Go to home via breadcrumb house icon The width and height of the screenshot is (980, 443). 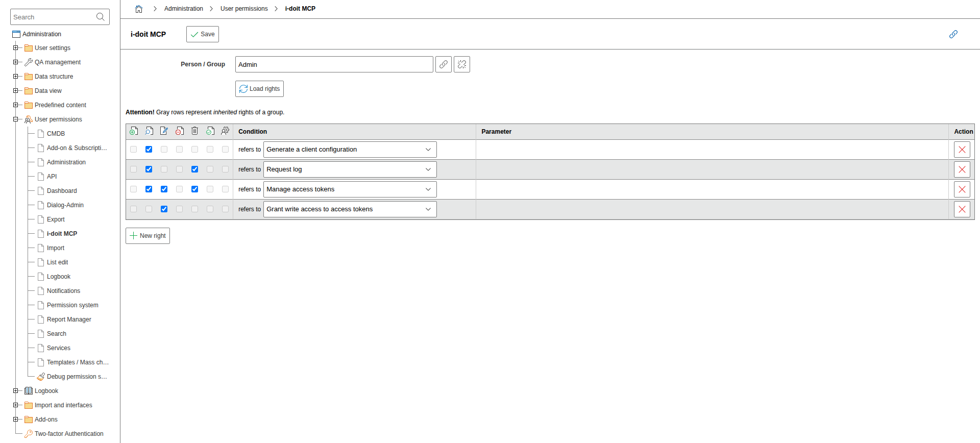point(139,9)
